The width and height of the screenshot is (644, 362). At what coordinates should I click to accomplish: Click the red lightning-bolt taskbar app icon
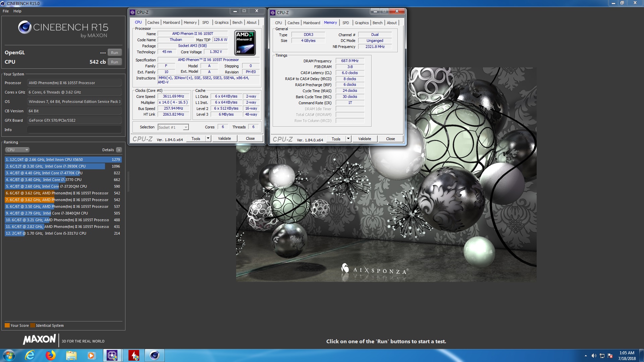pos(134,355)
